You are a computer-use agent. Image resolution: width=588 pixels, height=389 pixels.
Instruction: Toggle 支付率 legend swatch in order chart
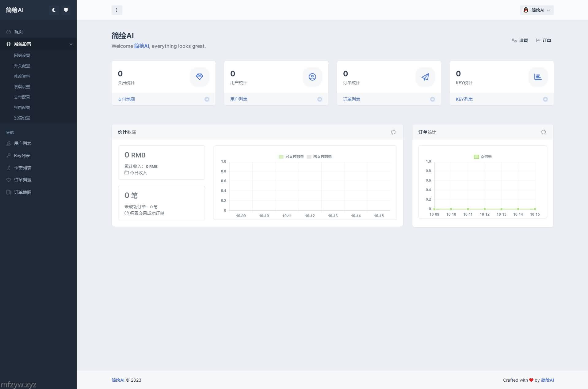point(476,157)
